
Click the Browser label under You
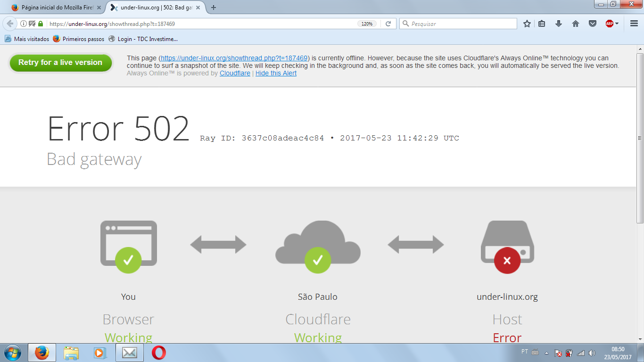[x=128, y=319]
